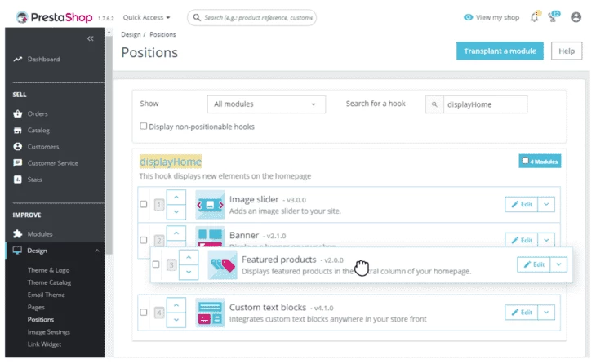The height and width of the screenshot is (364, 596).
Task: Check the Custom text blocks checkbox
Action: pyautogui.click(x=144, y=313)
